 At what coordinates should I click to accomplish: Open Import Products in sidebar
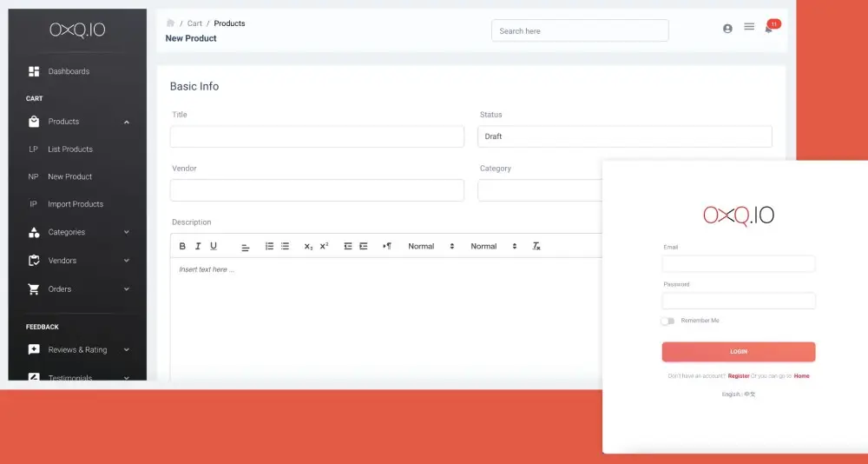tap(77, 204)
